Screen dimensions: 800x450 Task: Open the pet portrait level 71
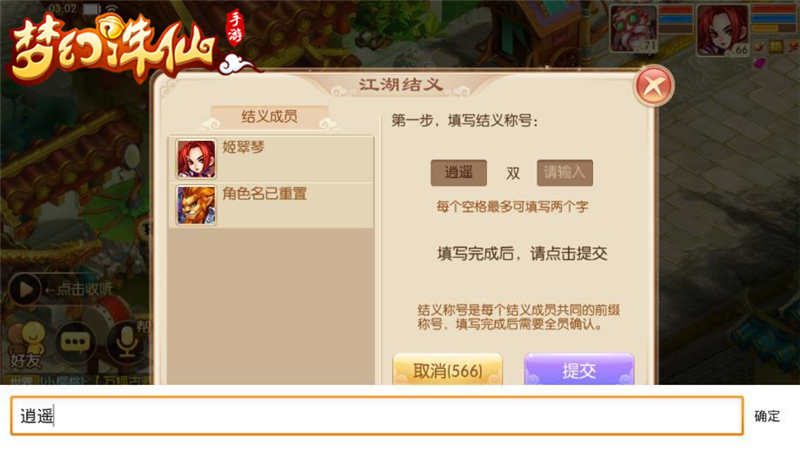click(x=633, y=28)
